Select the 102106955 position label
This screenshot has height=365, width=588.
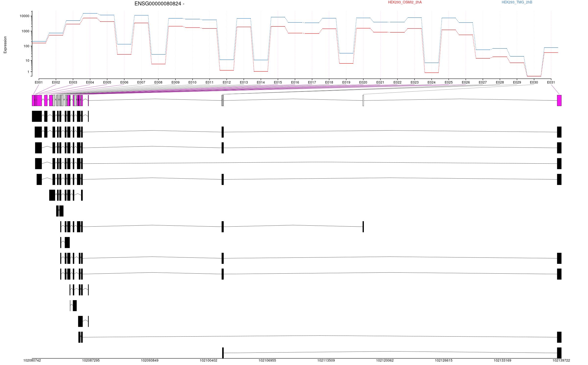267,361
